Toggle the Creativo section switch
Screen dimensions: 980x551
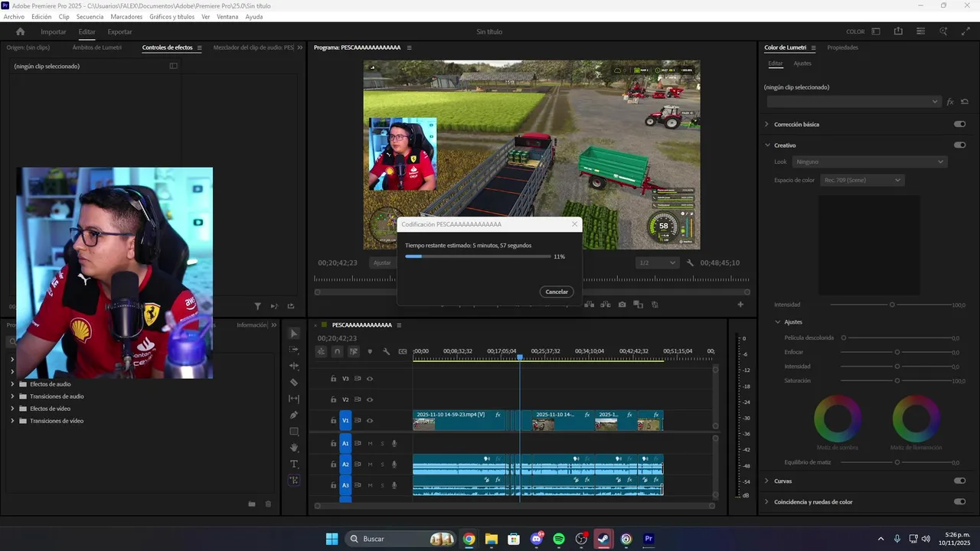959,145
